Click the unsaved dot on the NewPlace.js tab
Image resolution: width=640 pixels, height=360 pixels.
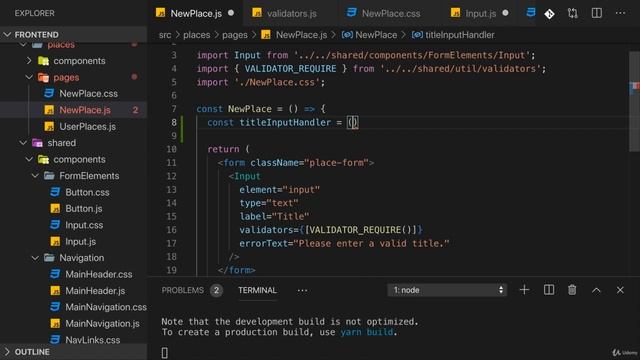[231, 13]
